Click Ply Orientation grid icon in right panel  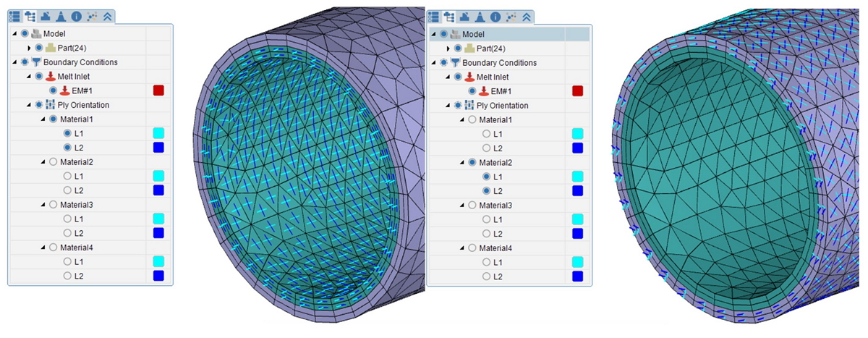click(x=469, y=106)
